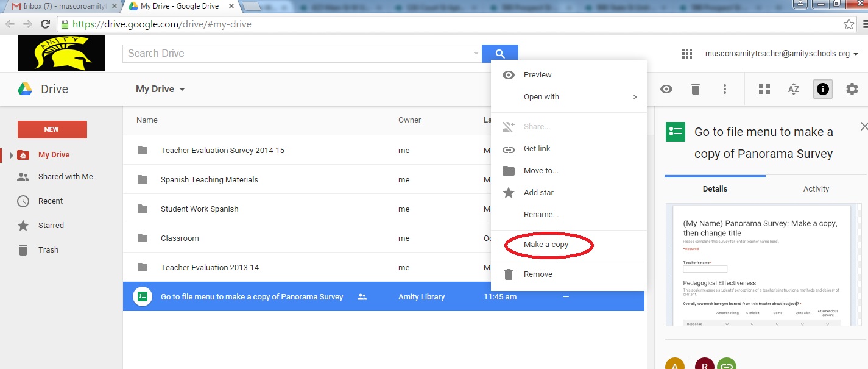Image resolution: width=868 pixels, height=369 pixels.
Task: Click the Google Drive logo
Action: click(x=24, y=89)
